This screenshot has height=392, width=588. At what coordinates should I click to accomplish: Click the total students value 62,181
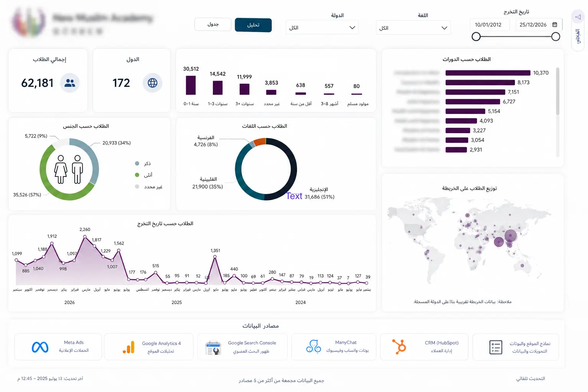pos(38,83)
